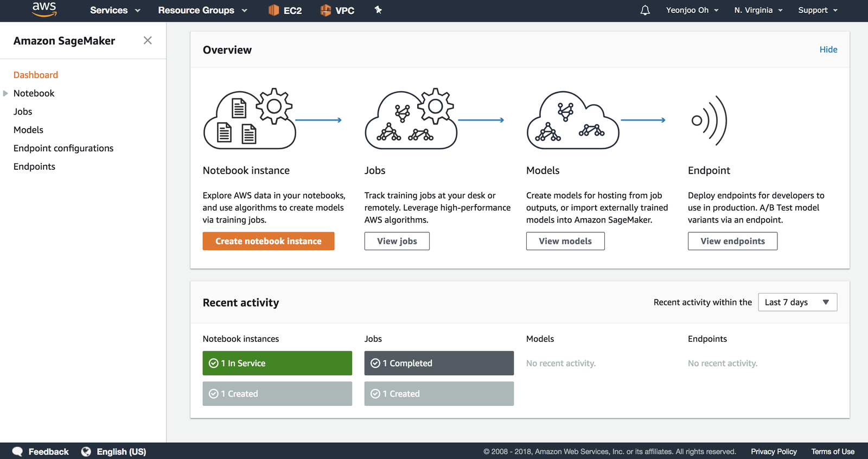The width and height of the screenshot is (868, 459).
Task: Close the Amazon SageMaker sidebar
Action: click(x=148, y=41)
